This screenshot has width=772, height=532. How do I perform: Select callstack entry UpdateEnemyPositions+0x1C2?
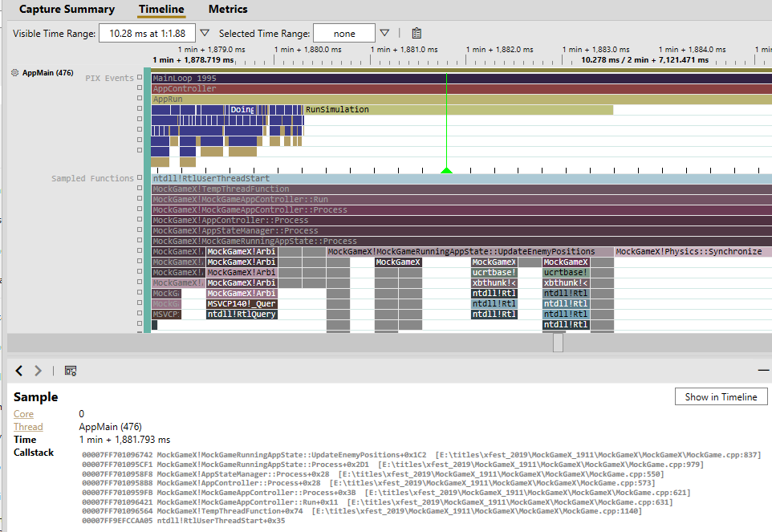pos(421,455)
